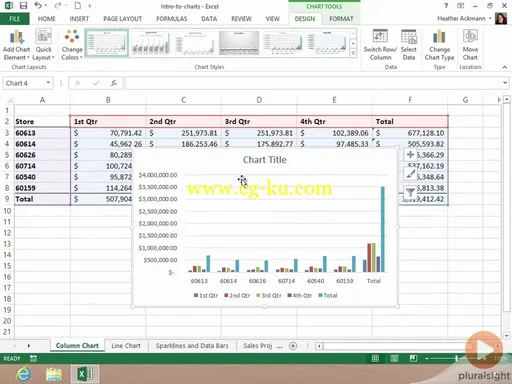Click the Save icon in quick access toolbar
Image resolution: width=512 pixels, height=384 pixels.
(x=23, y=6)
